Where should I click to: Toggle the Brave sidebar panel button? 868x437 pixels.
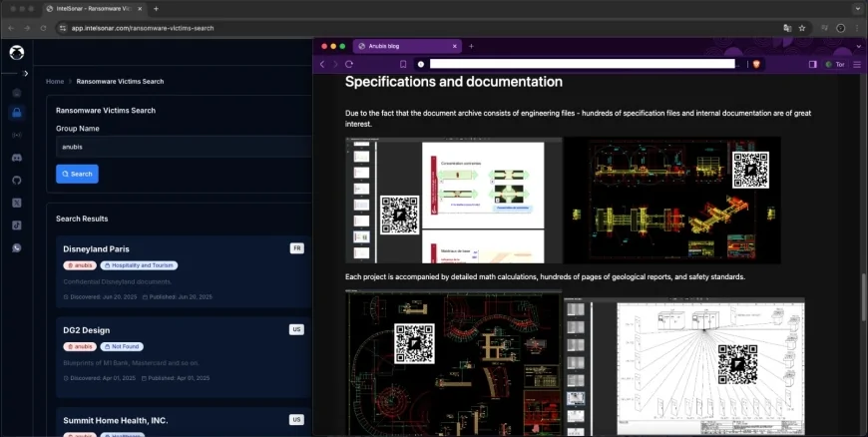[x=812, y=64]
